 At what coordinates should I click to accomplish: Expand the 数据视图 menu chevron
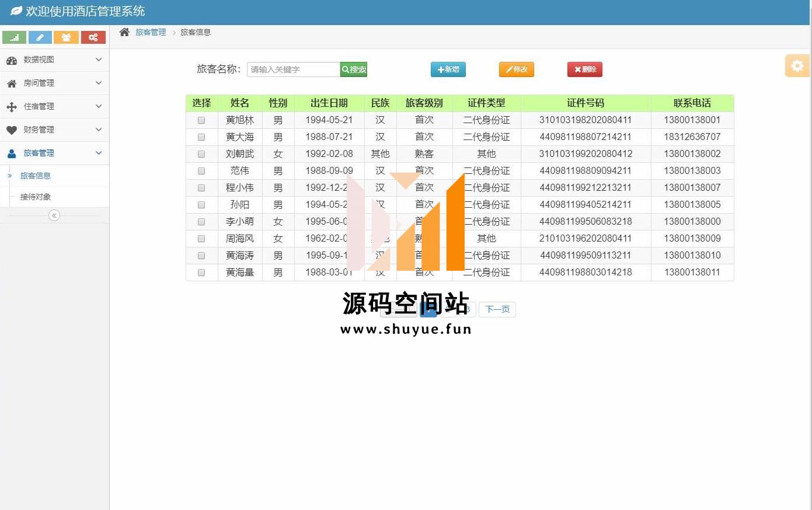coord(99,60)
